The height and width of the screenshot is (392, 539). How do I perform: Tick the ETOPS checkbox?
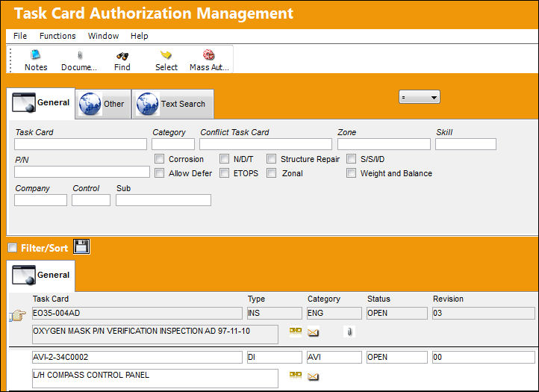tap(224, 172)
